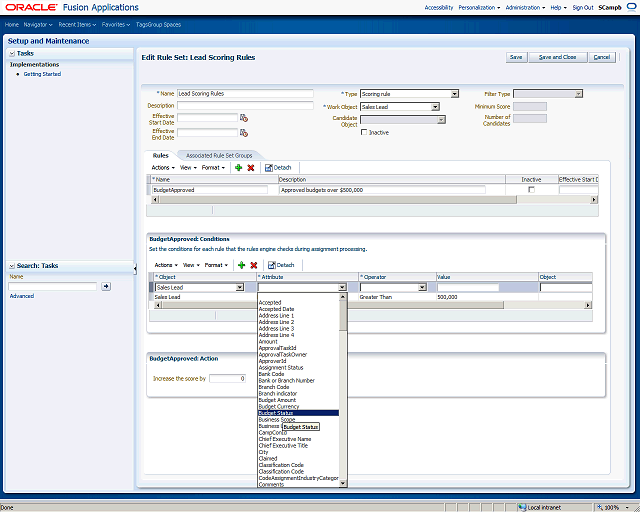Click the Save button
The height and width of the screenshot is (512, 640).
[x=516, y=57]
